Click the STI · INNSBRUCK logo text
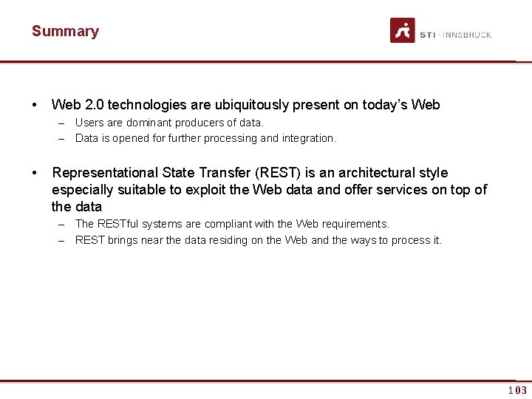Viewport: 532px width, 399px height. 455,35
